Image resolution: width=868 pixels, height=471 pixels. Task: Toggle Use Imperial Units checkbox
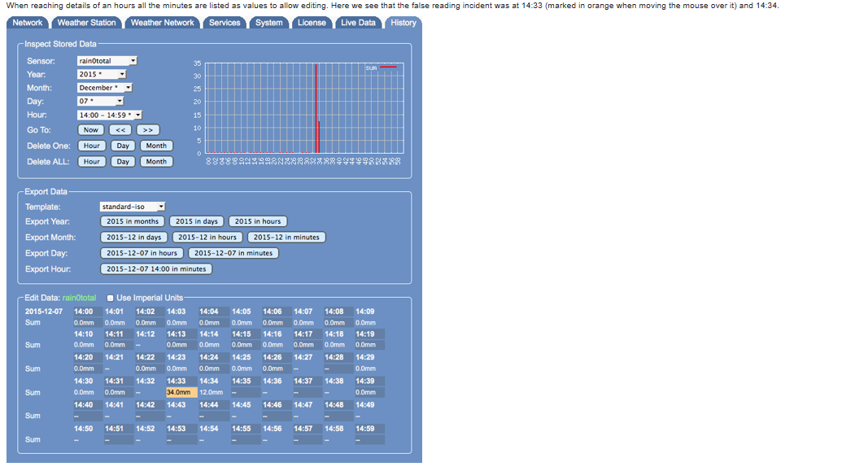[110, 298]
